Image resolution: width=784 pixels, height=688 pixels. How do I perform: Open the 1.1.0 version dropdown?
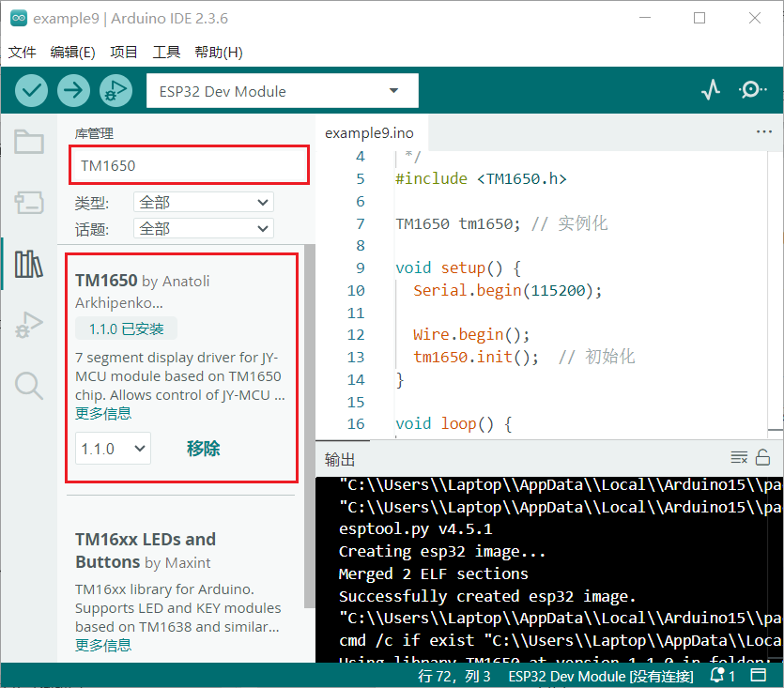coord(113,449)
